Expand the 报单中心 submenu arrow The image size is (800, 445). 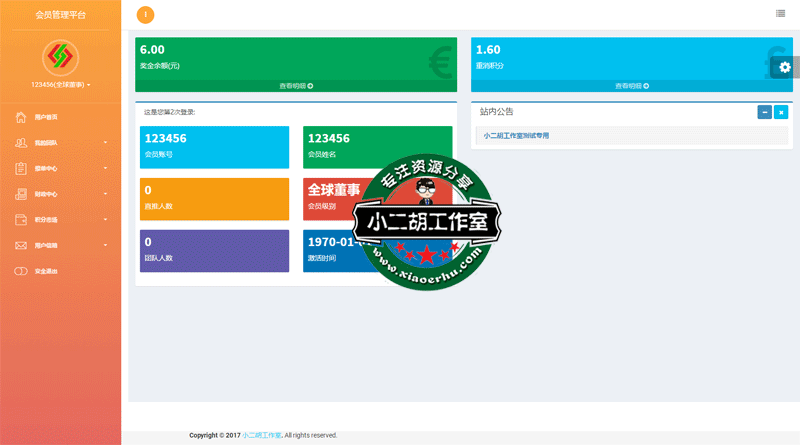click(x=104, y=169)
